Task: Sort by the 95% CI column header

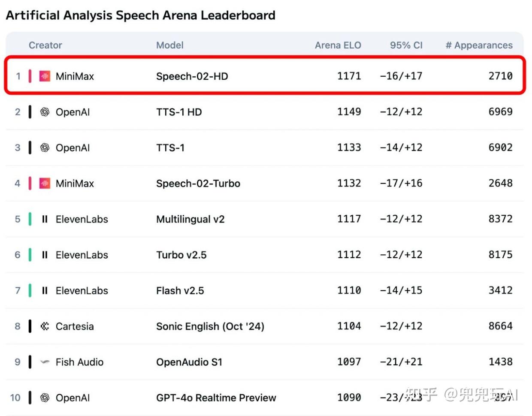Action: 406,45
